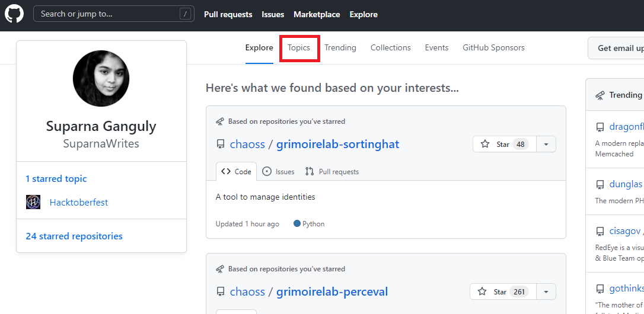Open the grimoirelab-sortinghat repository link
Image resolution: width=644 pixels, height=314 pixels.
point(337,144)
